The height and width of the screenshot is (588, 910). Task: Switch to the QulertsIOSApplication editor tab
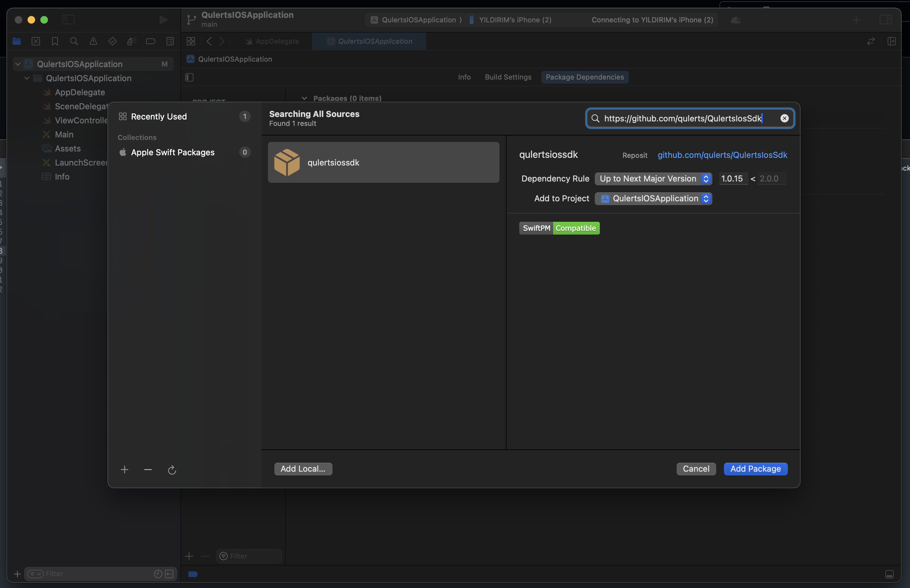(369, 41)
